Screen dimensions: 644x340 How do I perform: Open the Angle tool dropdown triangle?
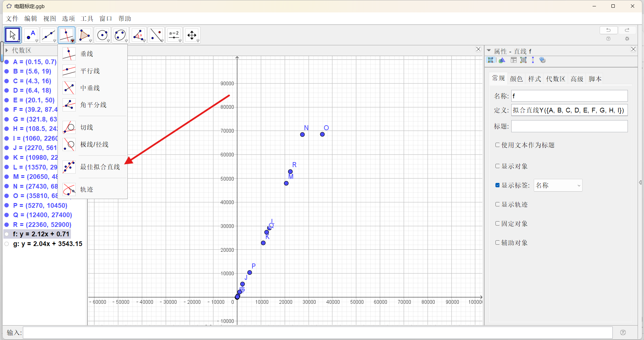(x=144, y=41)
